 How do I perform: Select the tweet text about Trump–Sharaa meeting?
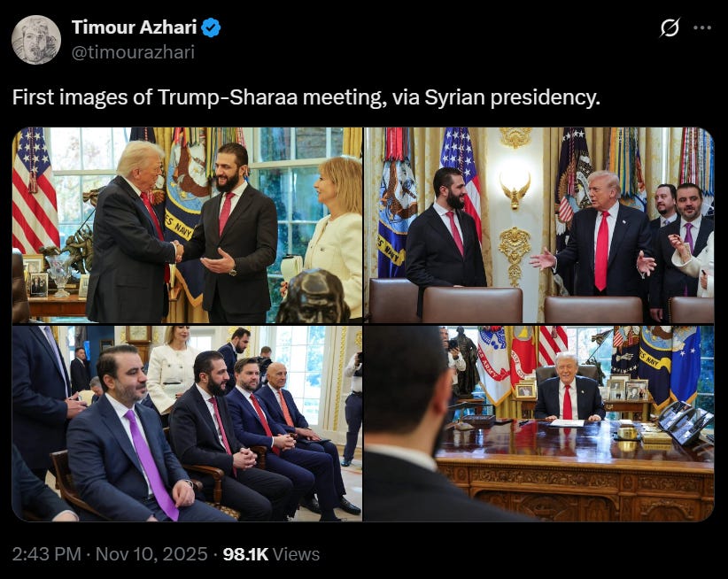[306, 97]
